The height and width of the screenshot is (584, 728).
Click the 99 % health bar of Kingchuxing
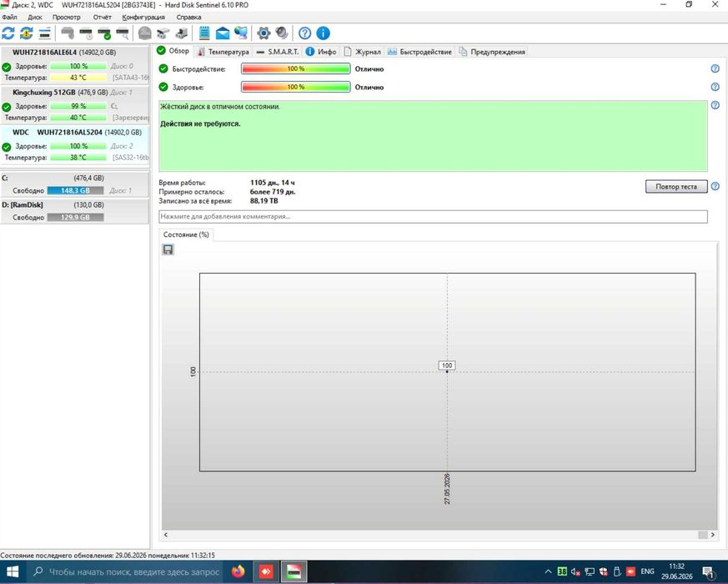[78, 107]
